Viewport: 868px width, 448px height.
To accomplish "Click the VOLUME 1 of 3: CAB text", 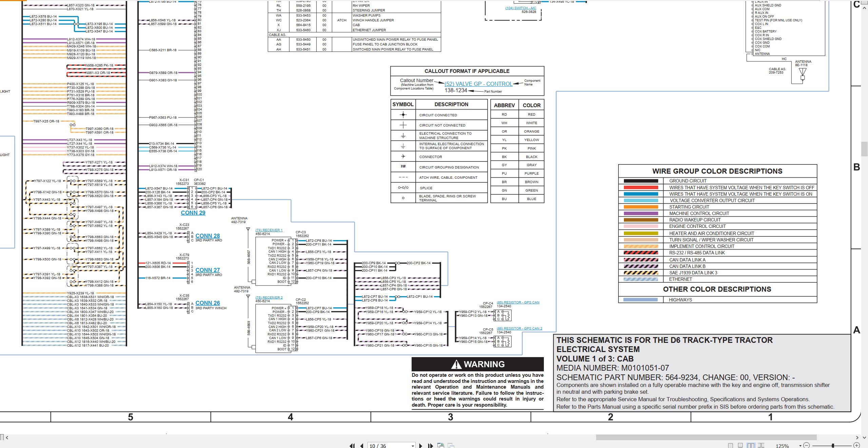I will [595, 359].
